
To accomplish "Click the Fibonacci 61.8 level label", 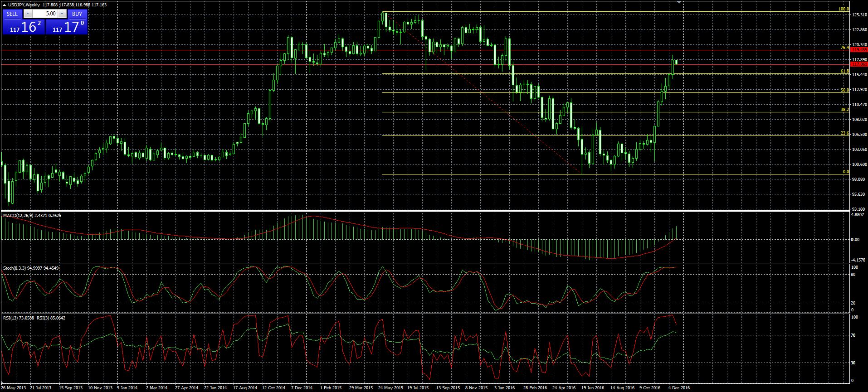I will (x=844, y=71).
